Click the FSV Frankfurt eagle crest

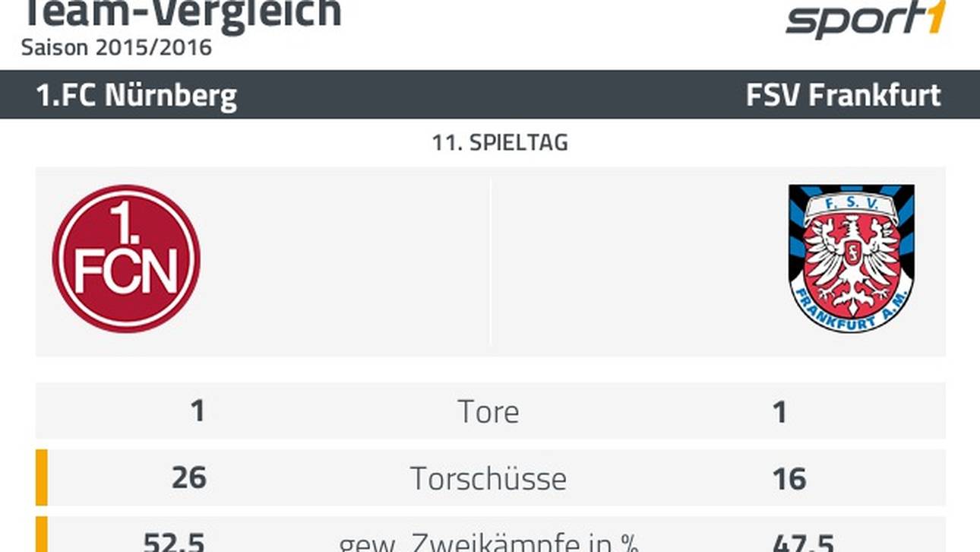coord(851,257)
